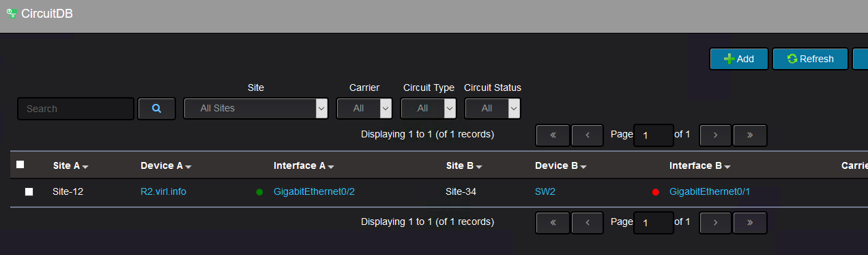Click the top Page number field
Image resolution: width=868 pixels, height=255 pixels.
[x=654, y=135]
